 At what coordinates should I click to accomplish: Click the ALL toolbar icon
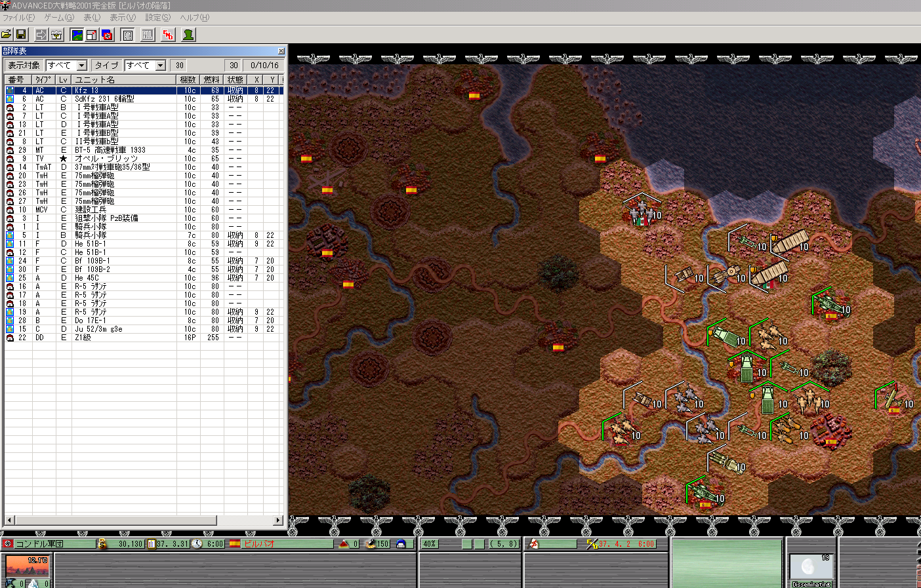click(148, 34)
